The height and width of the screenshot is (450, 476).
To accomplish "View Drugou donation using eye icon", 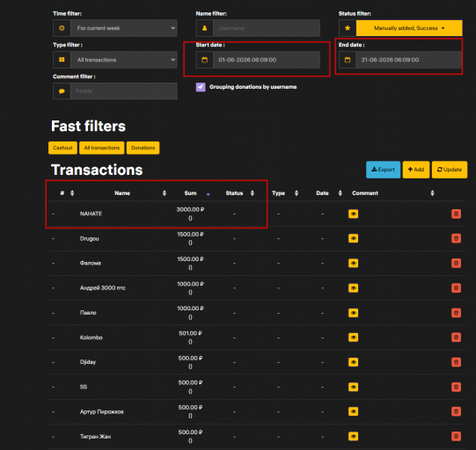I will tap(353, 238).
